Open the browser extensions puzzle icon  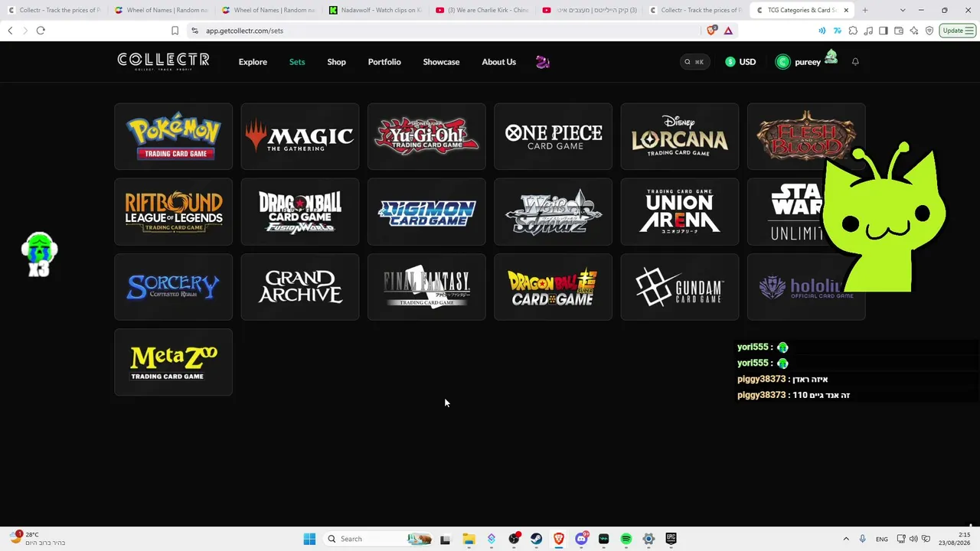point(853,31)
